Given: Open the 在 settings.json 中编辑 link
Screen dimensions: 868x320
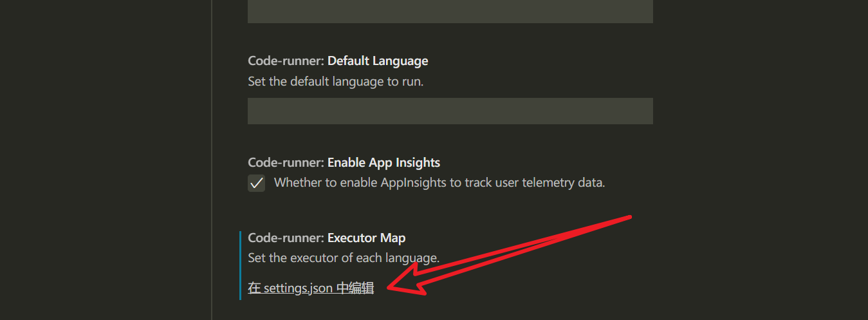Looking at the screenshot, I should 311,288.
